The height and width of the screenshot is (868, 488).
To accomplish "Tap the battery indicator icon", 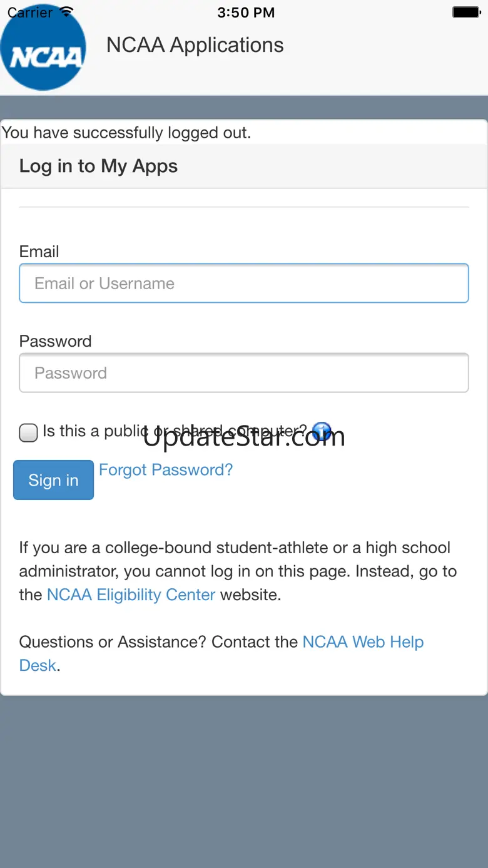I will pos(465,13).
